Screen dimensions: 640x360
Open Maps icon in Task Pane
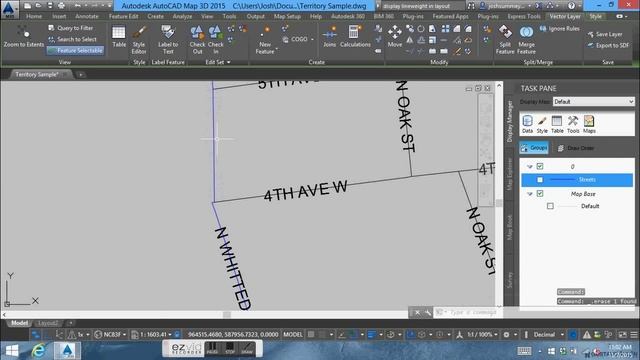tap(589, 124)
